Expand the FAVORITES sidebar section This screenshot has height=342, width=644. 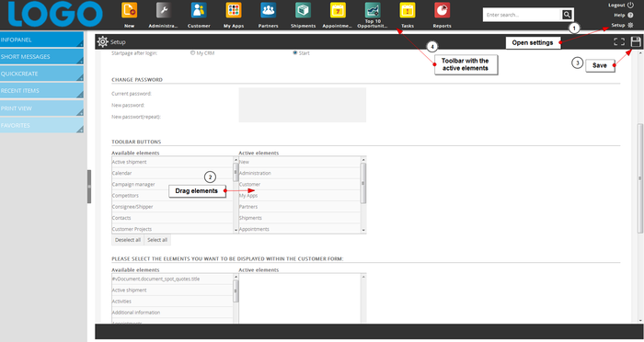(41, 125)
